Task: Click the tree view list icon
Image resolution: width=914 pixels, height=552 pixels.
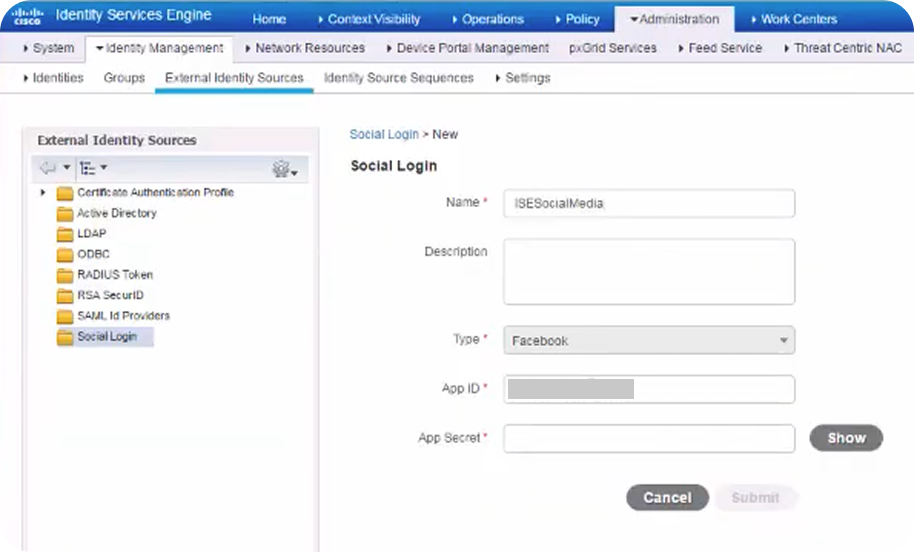Action: point(87,168)
